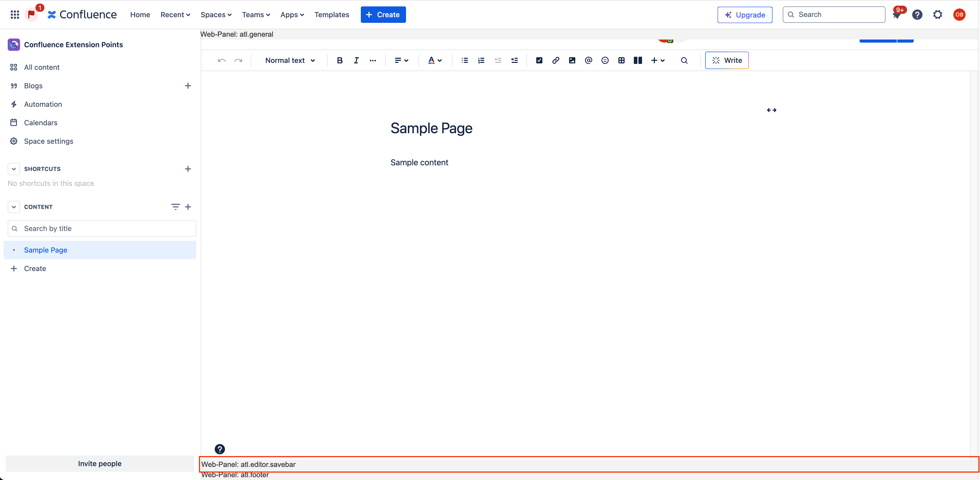Toggle italic formatting
The image size is (980, 480).
click(356, 61)
